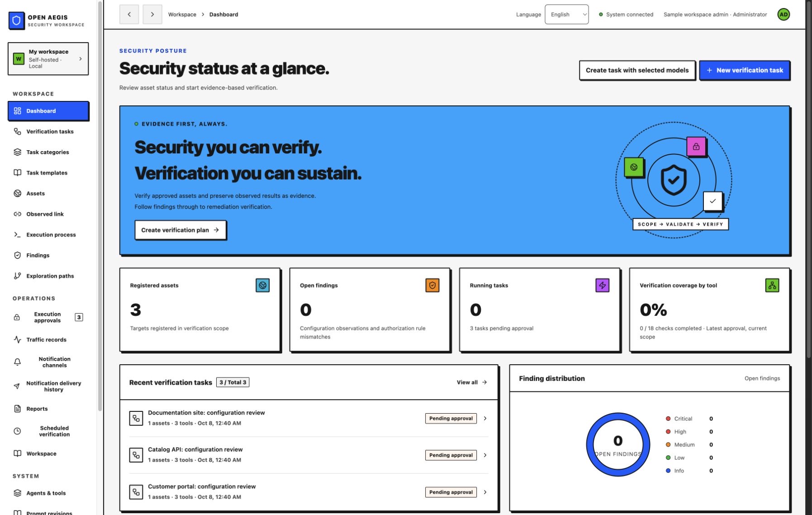
Task: Open Traffic records pulse icon
Action: tap(17, 339)
